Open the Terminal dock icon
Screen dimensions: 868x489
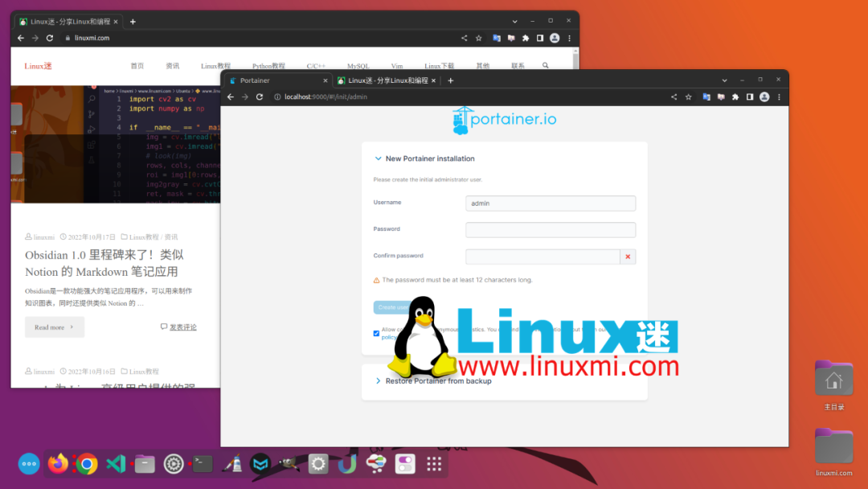coord(203,463)
